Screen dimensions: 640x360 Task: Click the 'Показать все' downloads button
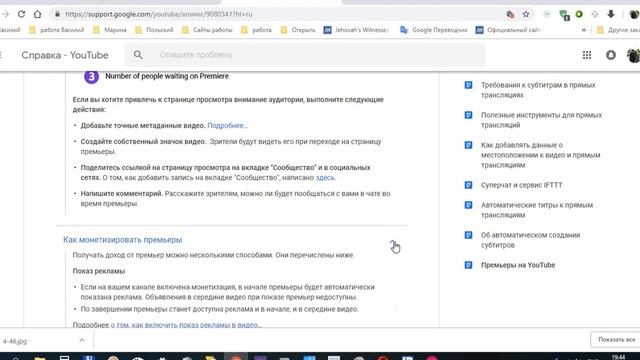(x=616, y=340)
